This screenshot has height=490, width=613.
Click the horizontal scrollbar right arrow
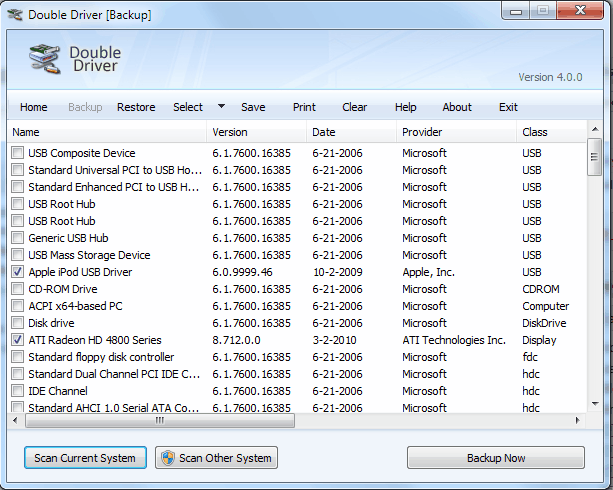578,421
